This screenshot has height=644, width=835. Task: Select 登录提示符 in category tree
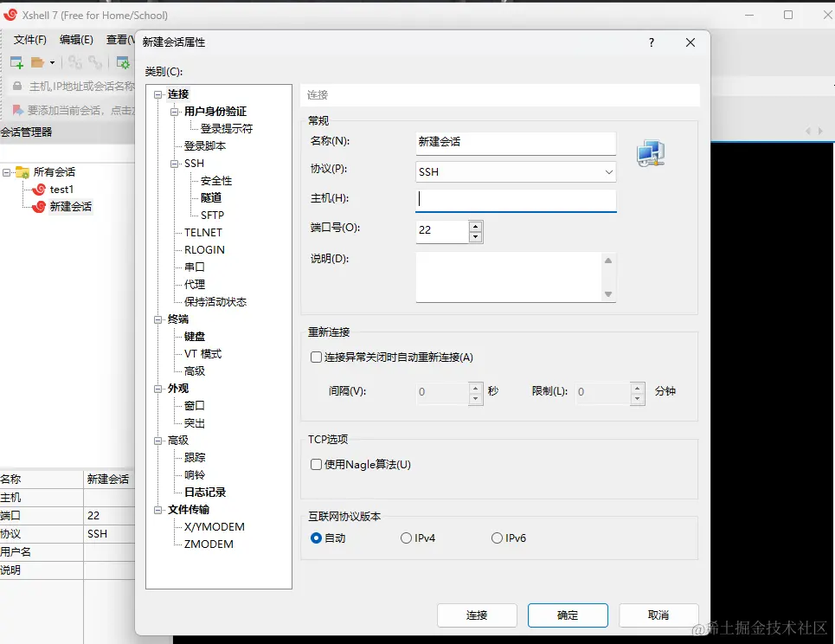point(227,129)
